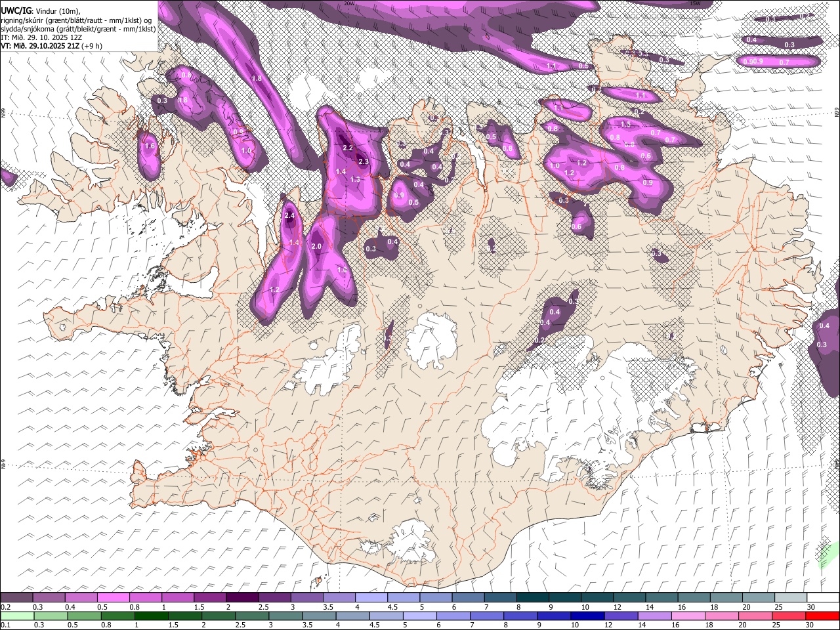Select bottom-row dark green swatch between 1 and 1.5
840x630 pixels.
(152, 616)
